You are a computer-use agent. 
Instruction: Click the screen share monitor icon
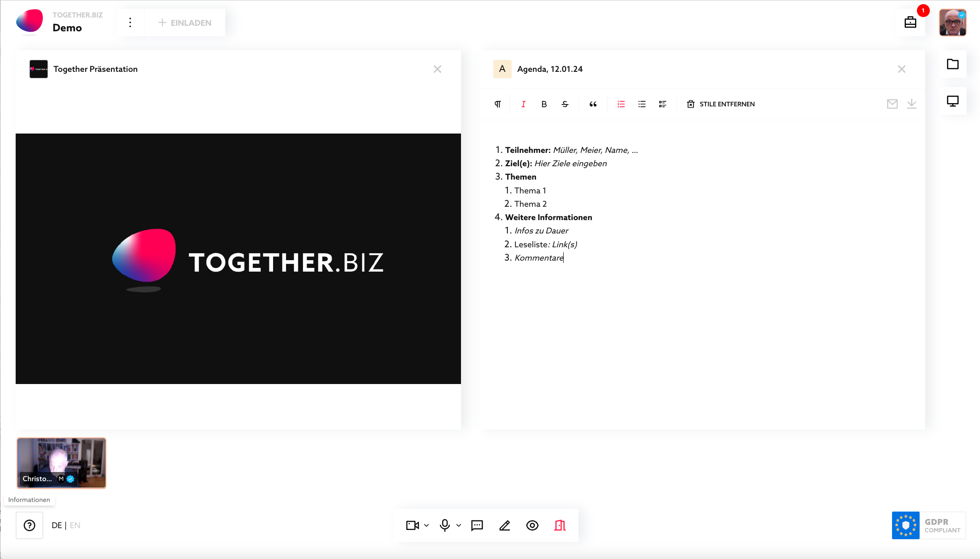(953, 101)
